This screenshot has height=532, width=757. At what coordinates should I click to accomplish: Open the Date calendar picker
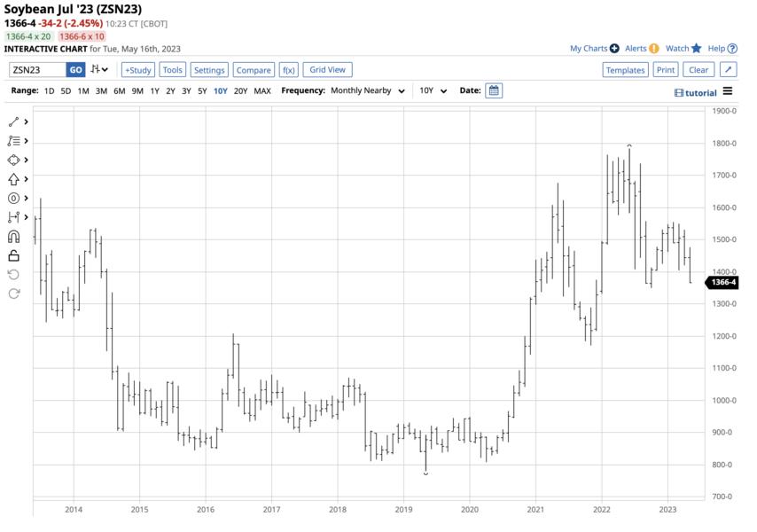point(492,90)
